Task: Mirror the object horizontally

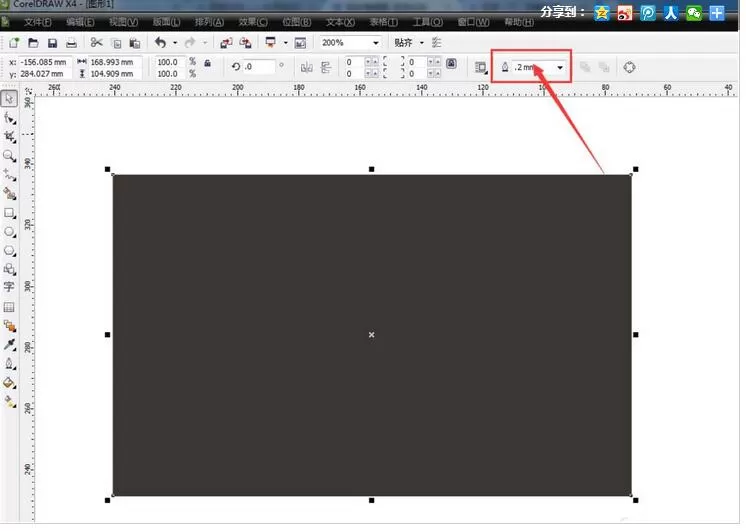Action: pyautogui.click(x=307, y=68)
